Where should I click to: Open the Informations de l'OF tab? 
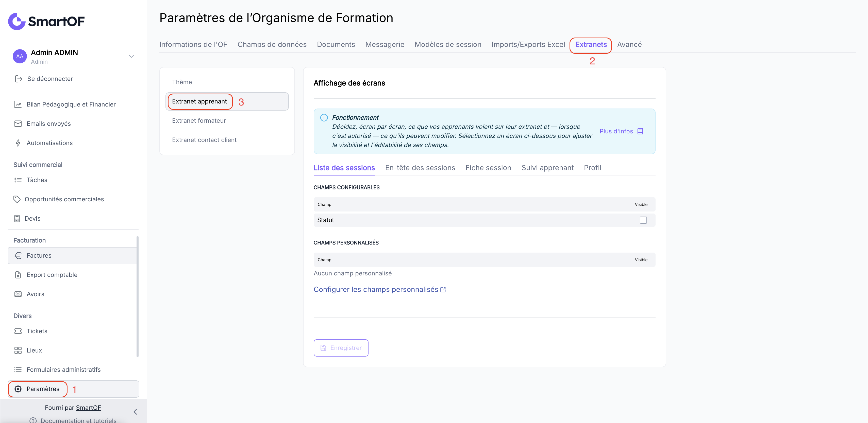tap(193, 44)
